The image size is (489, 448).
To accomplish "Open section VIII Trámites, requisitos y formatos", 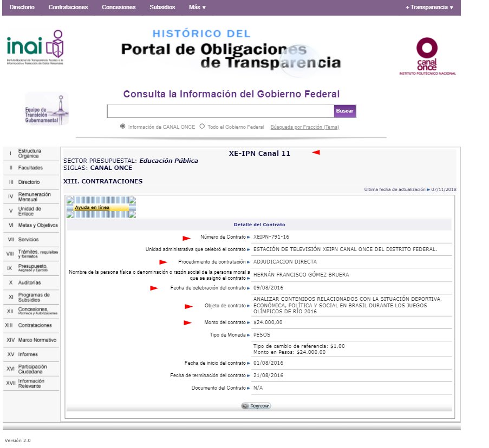I will (x=31, y=254).
